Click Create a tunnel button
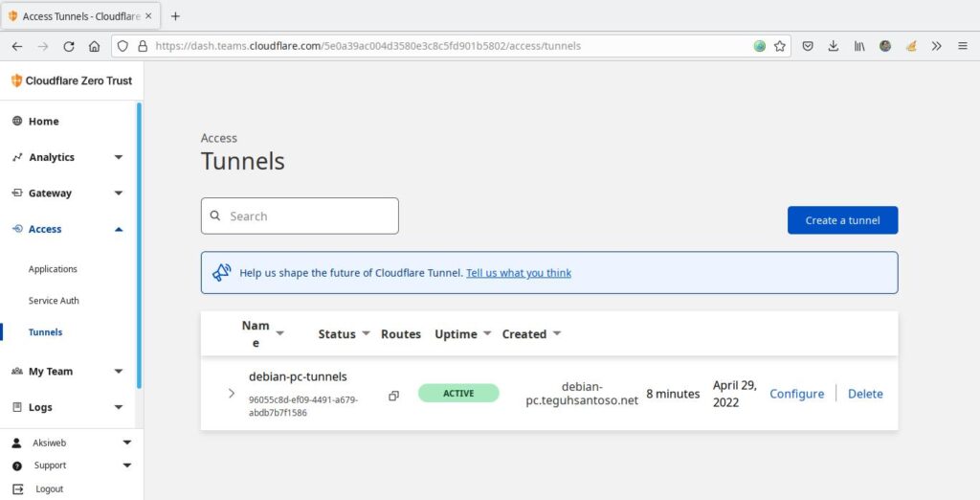Screen dimensions: 980x500 [x=842, y=220]
